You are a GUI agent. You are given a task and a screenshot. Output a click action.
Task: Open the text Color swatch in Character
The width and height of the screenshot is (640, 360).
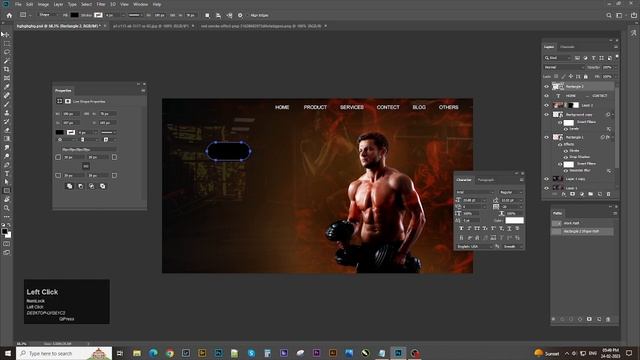[514, 220]
